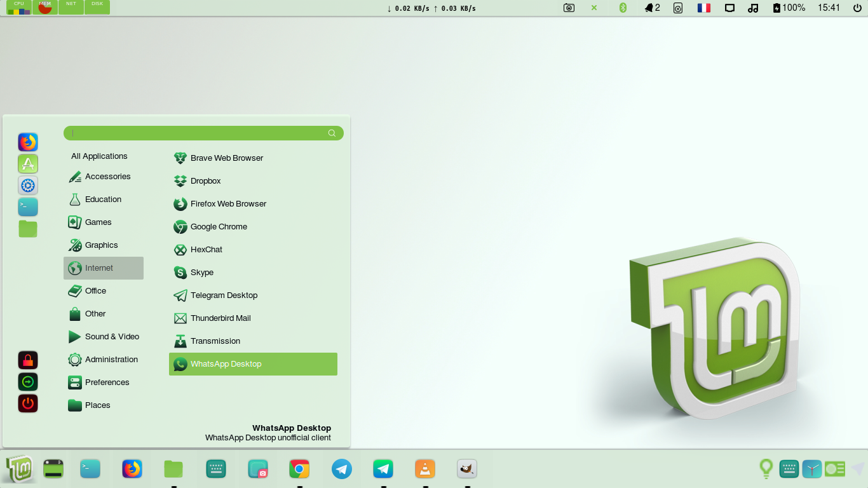Open GIMP icon on the bottom panel
The width and height of the screenshot is (868, 488).
point(467,470)
